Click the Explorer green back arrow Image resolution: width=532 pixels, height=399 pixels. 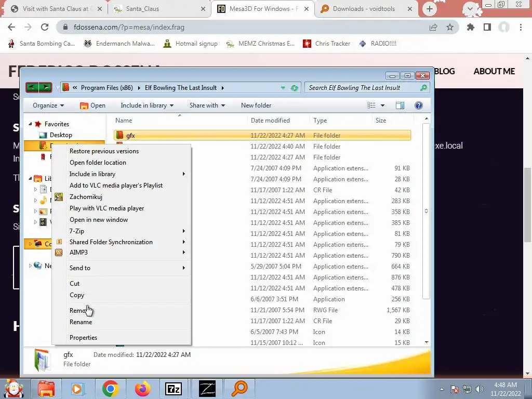32,87
